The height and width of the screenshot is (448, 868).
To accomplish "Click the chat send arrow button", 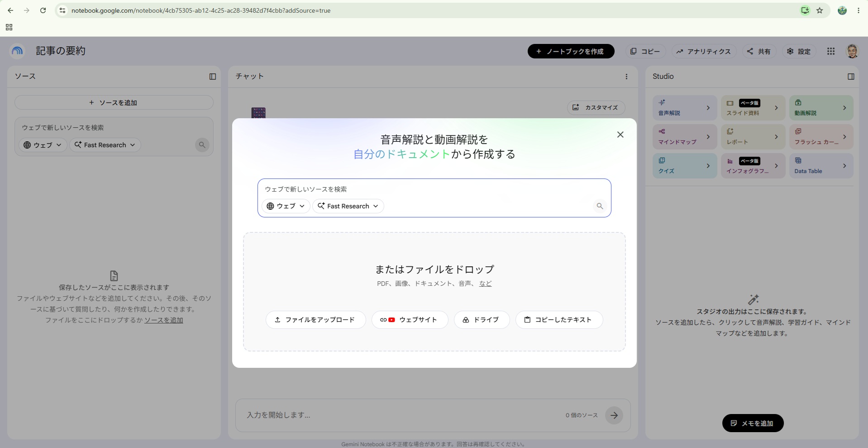I will (614, 415).
